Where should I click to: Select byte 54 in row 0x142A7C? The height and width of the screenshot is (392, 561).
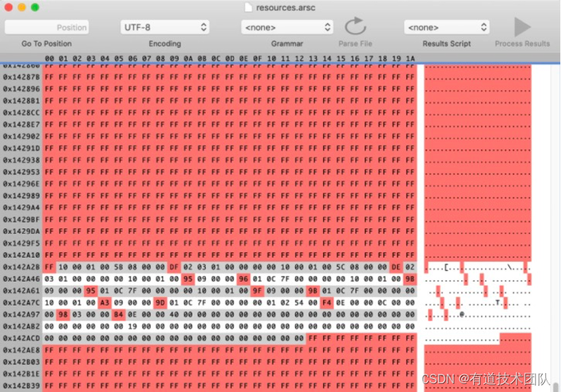coord(299,302)
